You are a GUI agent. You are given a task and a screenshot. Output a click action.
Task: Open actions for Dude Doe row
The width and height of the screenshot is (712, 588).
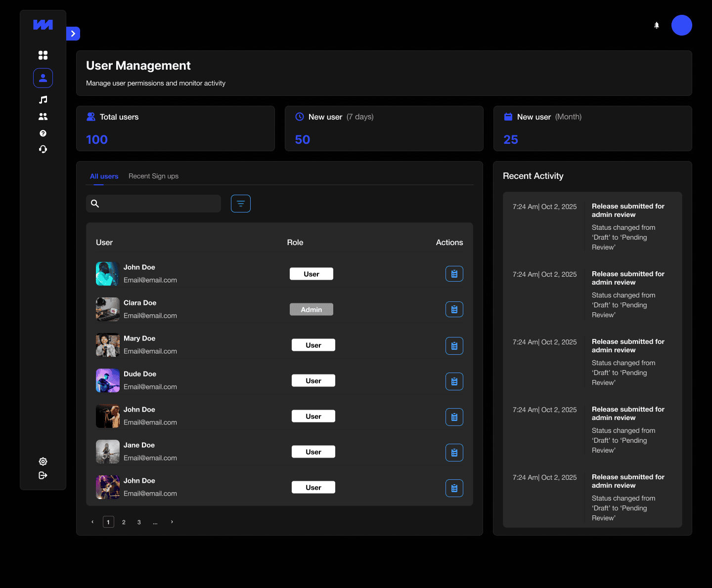pyautogui.click(x=454, y=381)
